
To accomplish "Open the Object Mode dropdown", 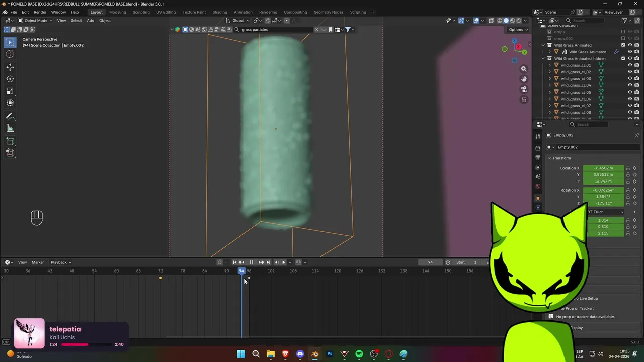I will [35, 21].
